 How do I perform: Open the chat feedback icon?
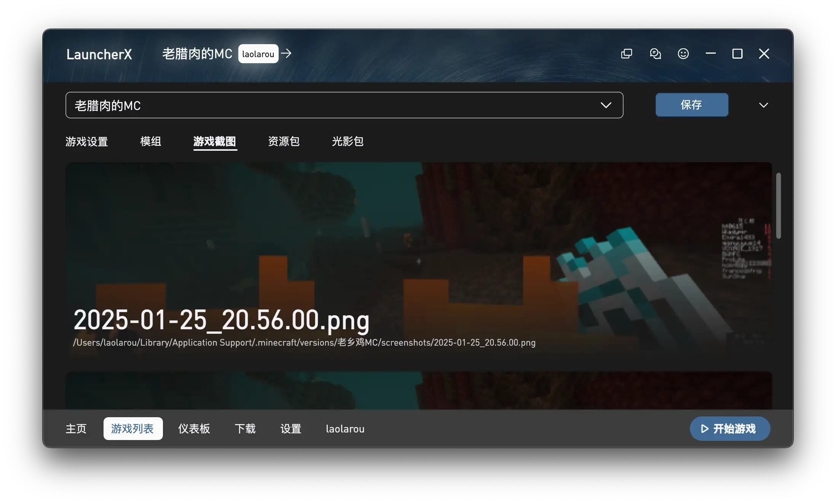655,54
